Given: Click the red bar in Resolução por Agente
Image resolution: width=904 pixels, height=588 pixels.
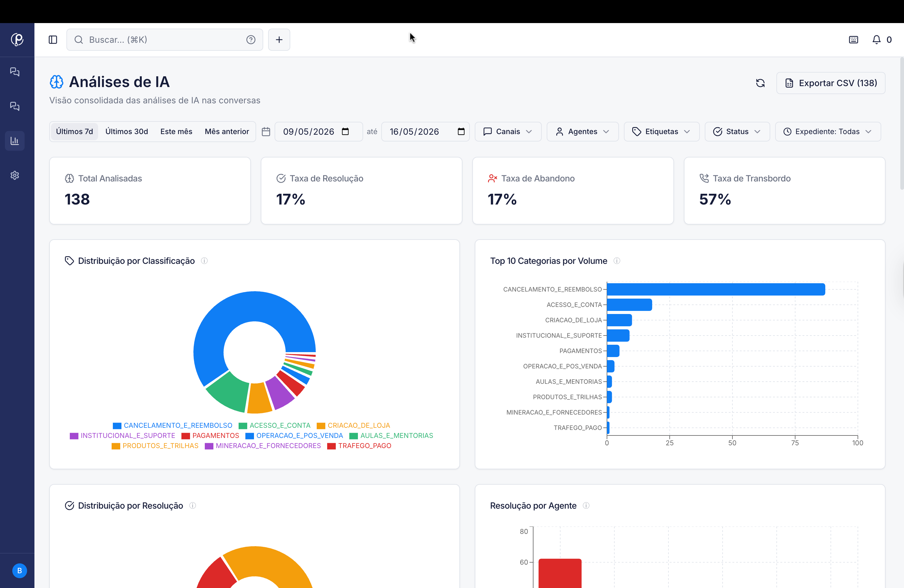Looking at the screenshot, I should click(x=560, y=573).
